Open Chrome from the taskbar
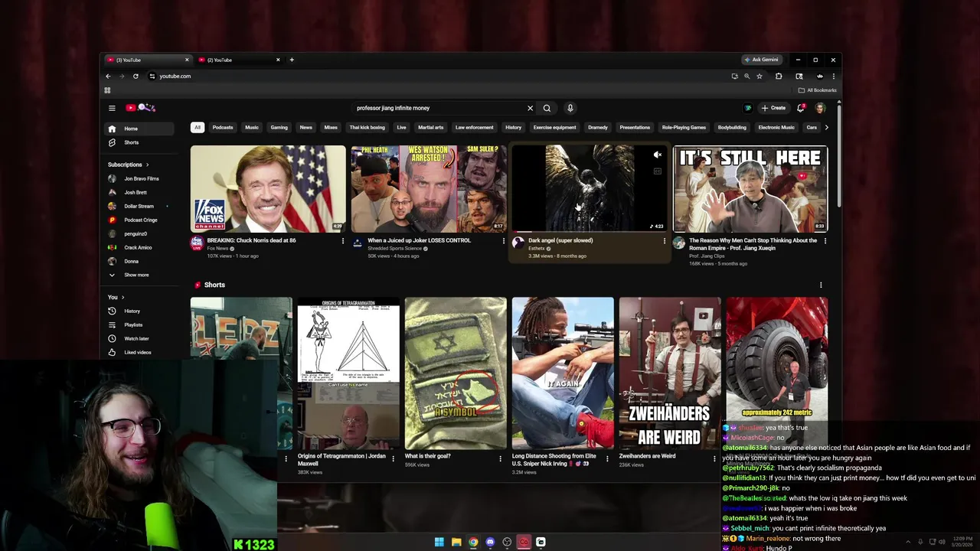The width and height of the screenshot is (980, 551). (x=473, y=542)
